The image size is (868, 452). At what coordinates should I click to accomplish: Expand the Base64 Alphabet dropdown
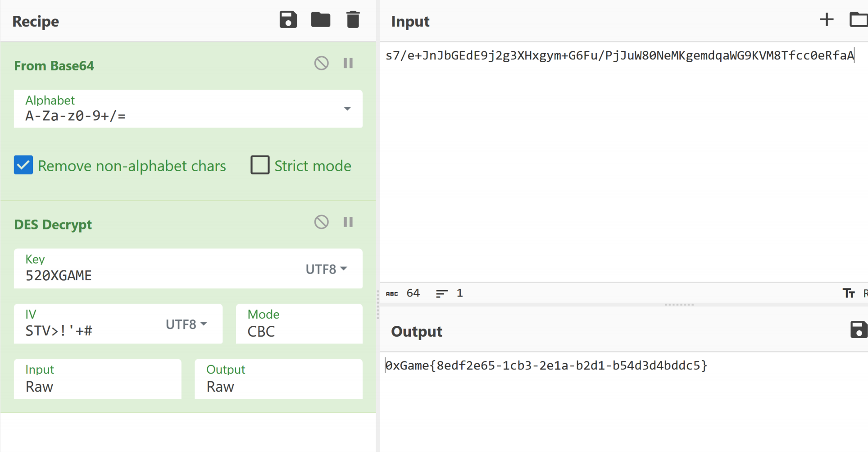pos(347,109)
